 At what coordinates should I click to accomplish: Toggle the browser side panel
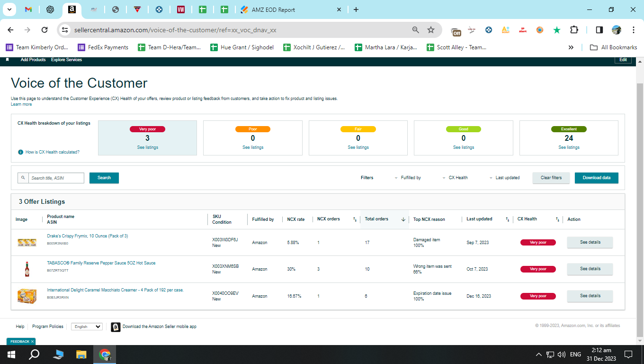(x=599, y=30)
